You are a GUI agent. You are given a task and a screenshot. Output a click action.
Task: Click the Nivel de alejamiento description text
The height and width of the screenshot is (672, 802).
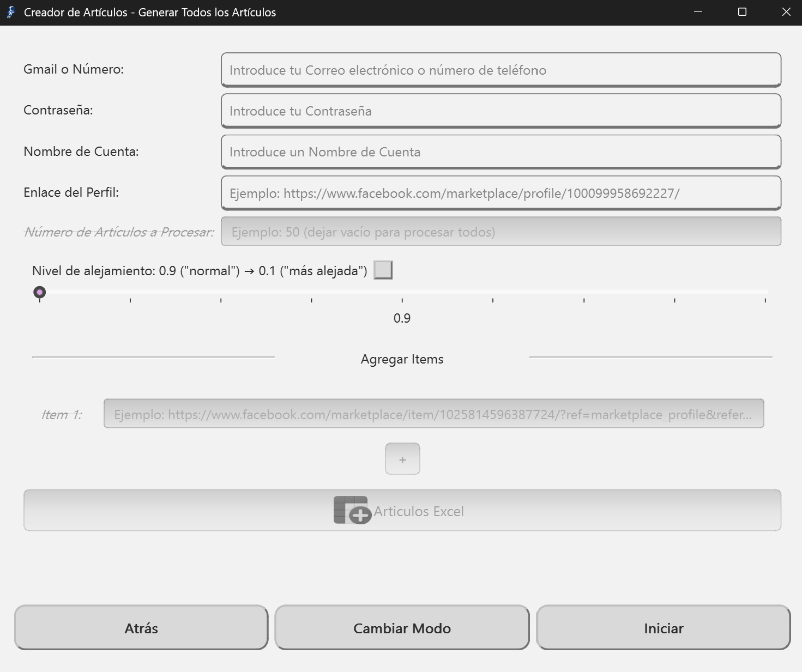200,271
